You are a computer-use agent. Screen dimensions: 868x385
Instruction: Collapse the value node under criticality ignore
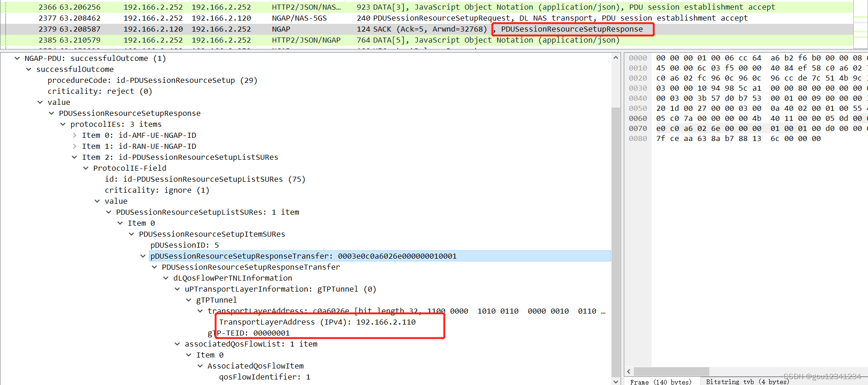click(x=97, y=201)
